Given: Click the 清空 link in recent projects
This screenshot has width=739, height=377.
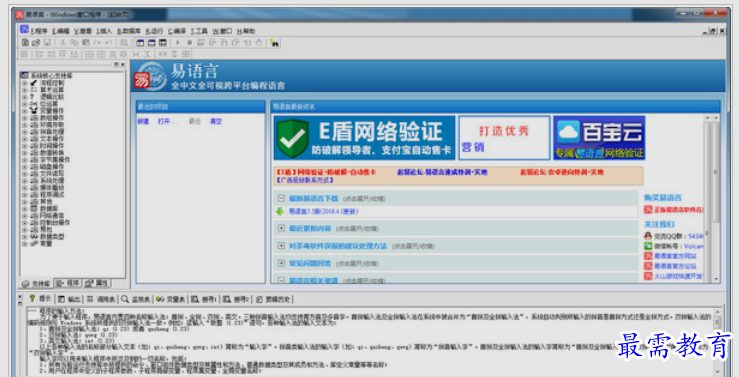Looking at the screenshot, I should [216, 121].
